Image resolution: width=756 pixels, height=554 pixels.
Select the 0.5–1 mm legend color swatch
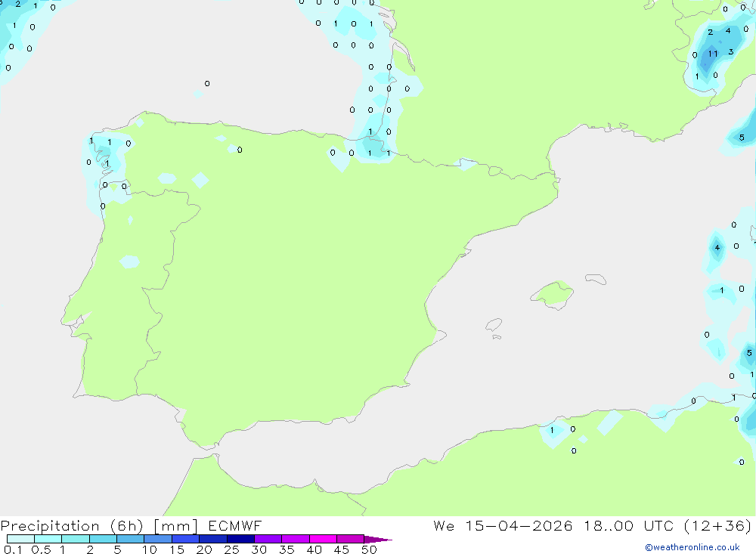[x=48, y=539]
